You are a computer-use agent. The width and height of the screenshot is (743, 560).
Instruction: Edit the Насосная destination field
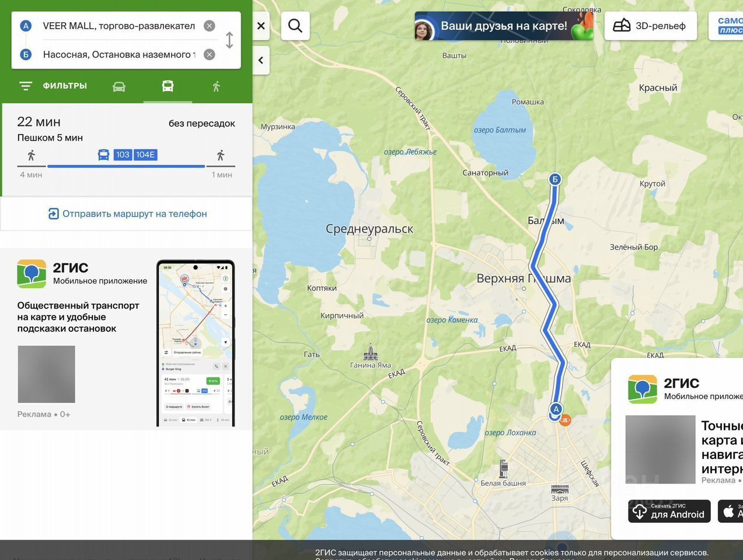coord(119,54)
